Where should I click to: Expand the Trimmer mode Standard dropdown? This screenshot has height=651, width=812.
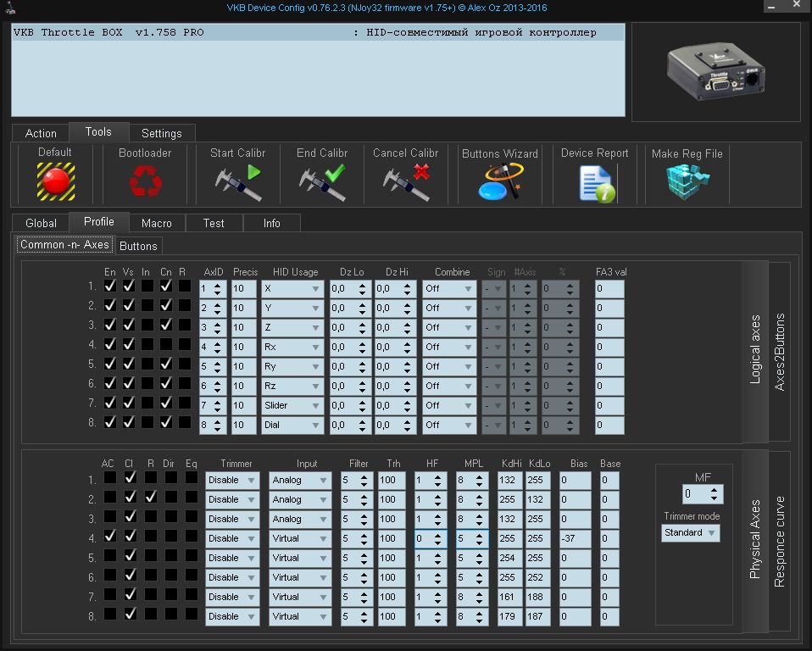coord(690,533)
